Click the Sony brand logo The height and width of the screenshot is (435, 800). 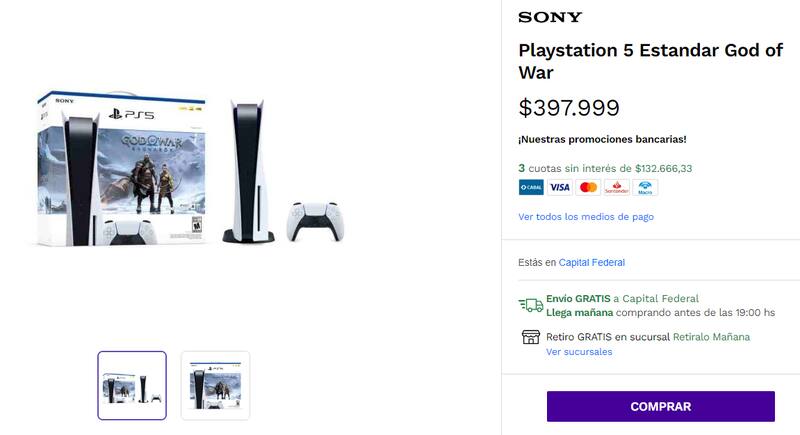[550, 17]
